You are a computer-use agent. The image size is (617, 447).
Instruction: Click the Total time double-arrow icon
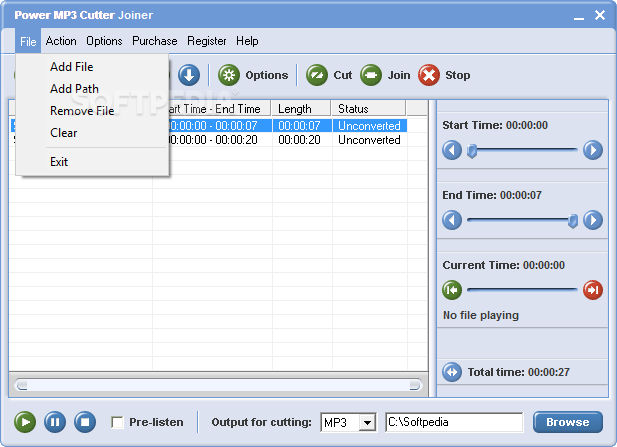click(x=452, y=372)
